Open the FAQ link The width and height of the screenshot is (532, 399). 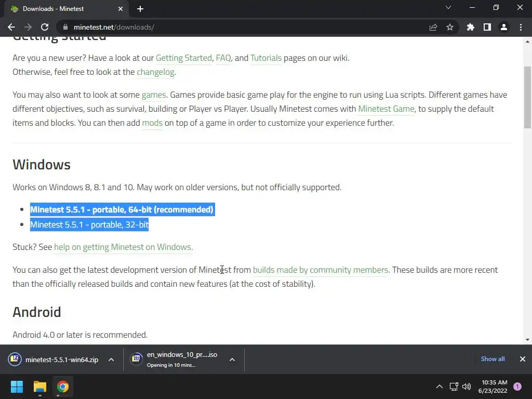click(x=223, y=58)
